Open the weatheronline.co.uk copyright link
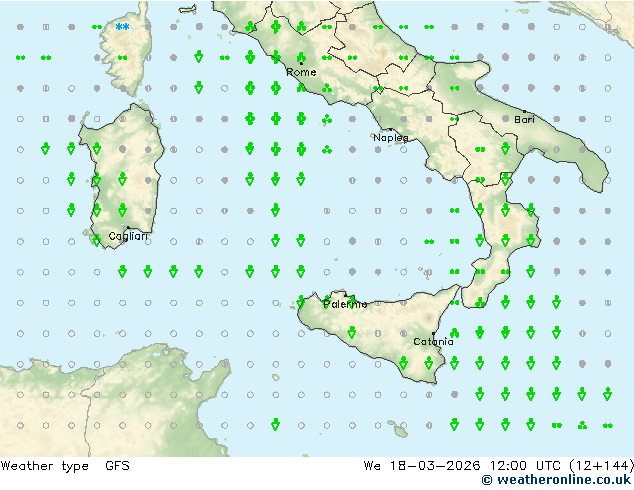This screenshot has height=490, width=634. [556, 480]
